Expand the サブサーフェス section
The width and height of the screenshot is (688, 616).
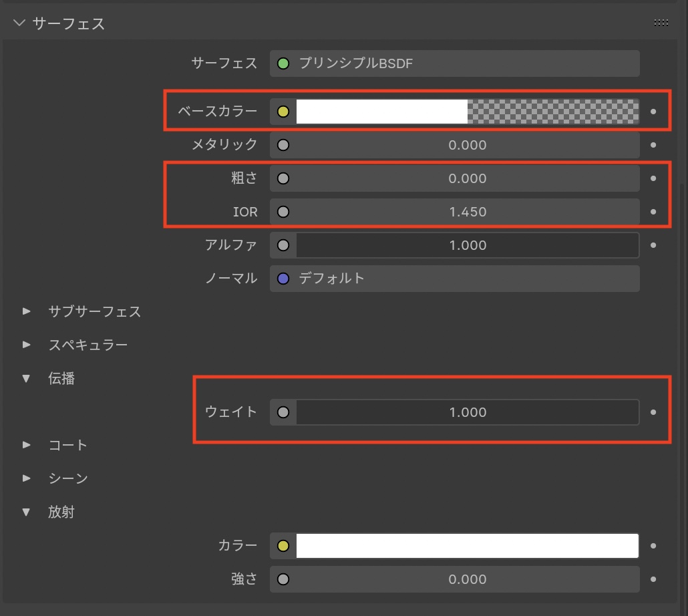27,311
